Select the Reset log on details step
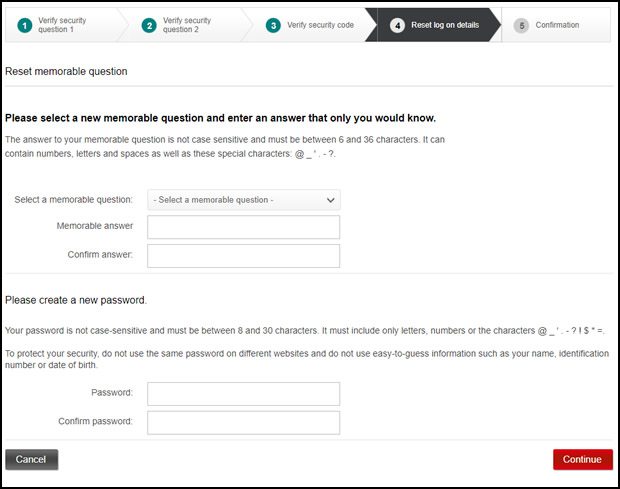Viewport: 620px width, 489px height. tap(445, 25)
